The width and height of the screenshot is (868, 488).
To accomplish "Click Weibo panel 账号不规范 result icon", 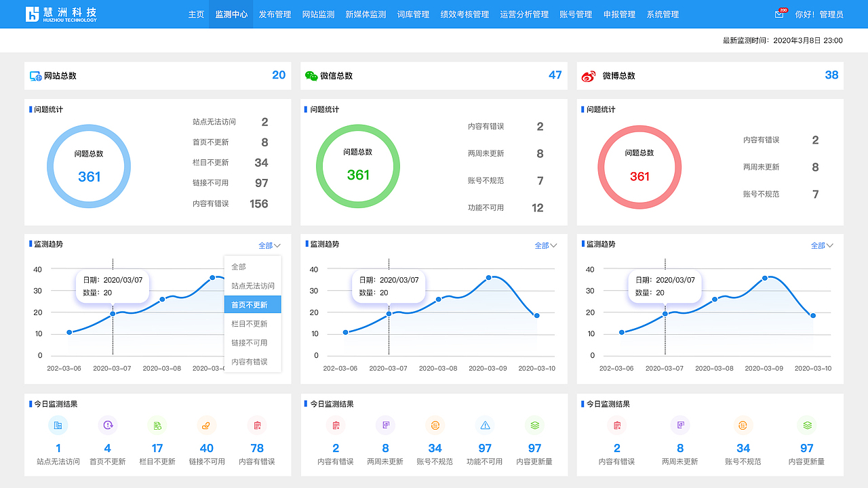I will 743,425.
